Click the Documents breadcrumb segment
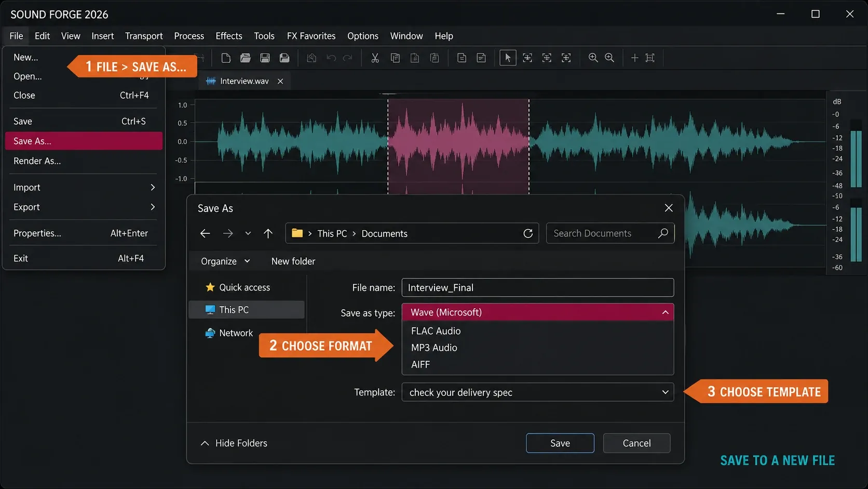868x489 pixels. [x=384, y=233]
